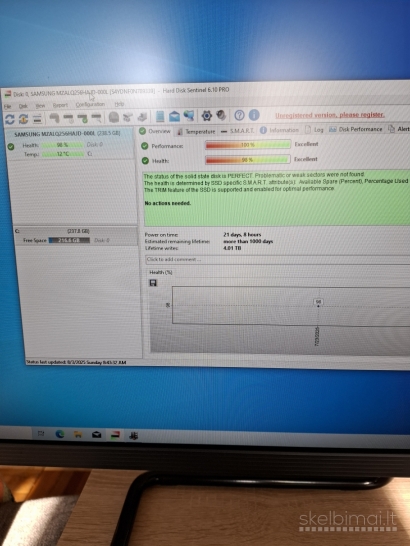This screenshot has height=546, width=410.
Task: Switch to the Temperature tab
Action: tap(196, 131)
